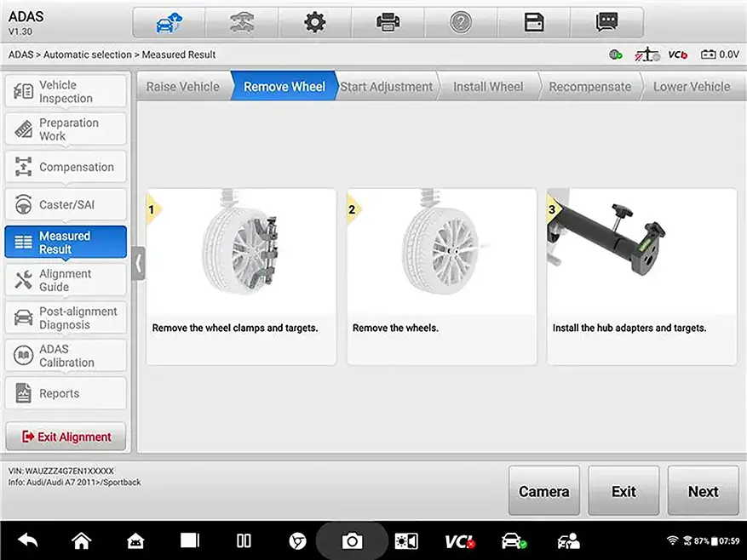Click the vehicle lift icon in the toolbar

[241, 22]
